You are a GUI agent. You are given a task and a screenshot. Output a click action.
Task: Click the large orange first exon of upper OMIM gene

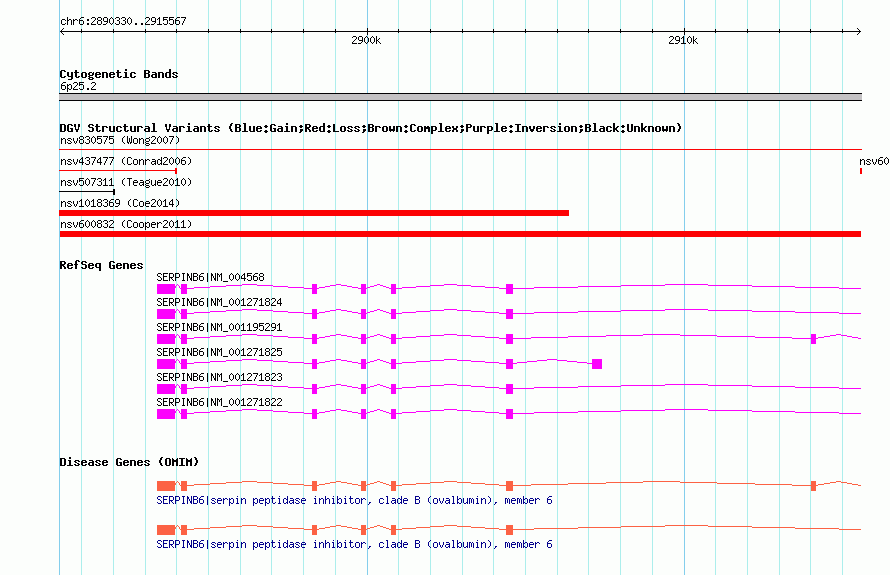[x=166, y=486]
